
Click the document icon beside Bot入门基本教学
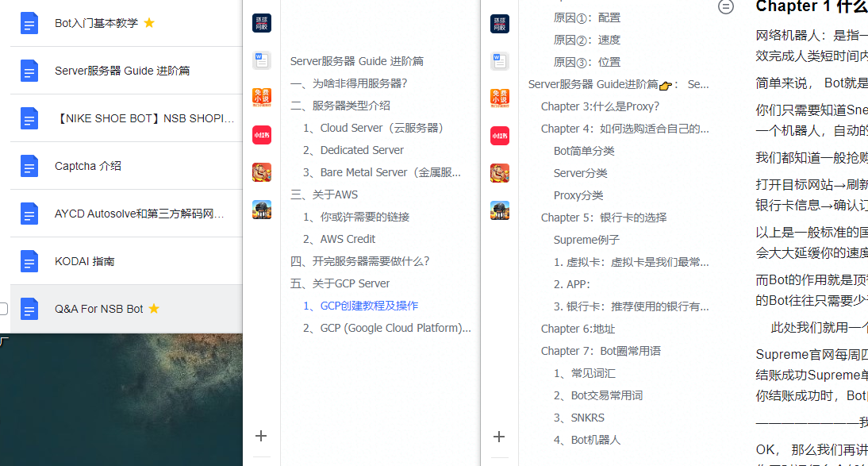point(29,23)
